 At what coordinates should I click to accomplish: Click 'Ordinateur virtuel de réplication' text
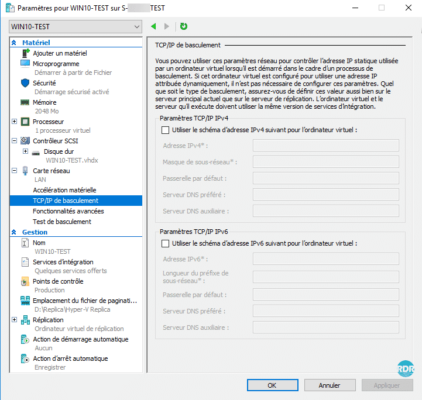coord(79,329)
